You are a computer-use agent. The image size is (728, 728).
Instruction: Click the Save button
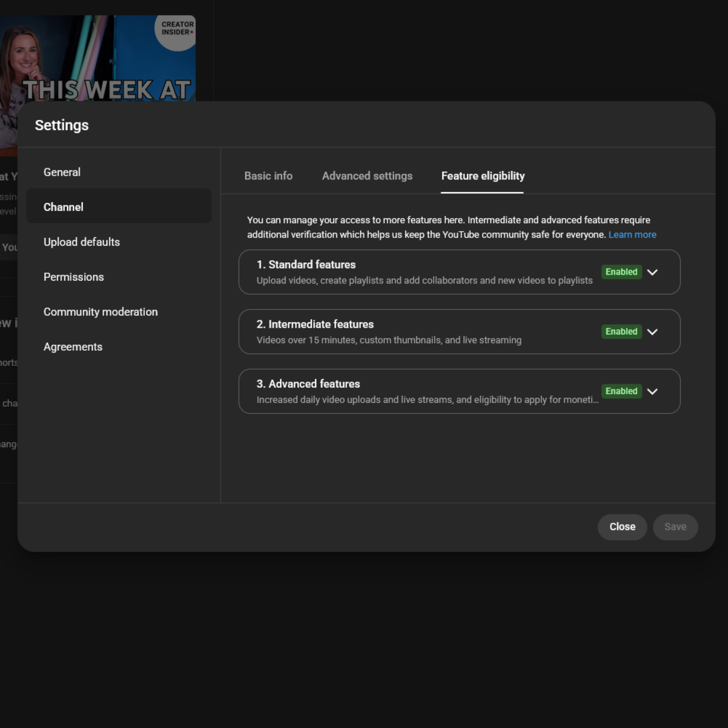coord(675,527)
